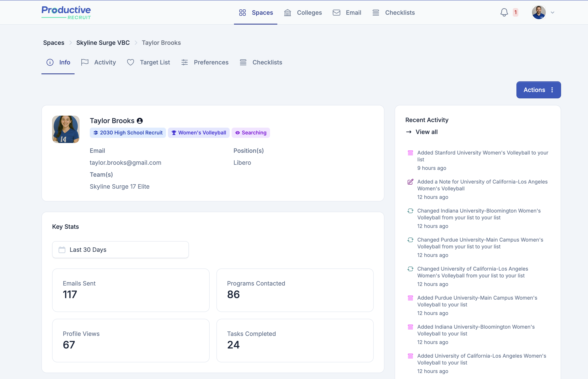Click the Searching status badge
The width and height of the screenshot is (588, 379).
pos(251,133)
